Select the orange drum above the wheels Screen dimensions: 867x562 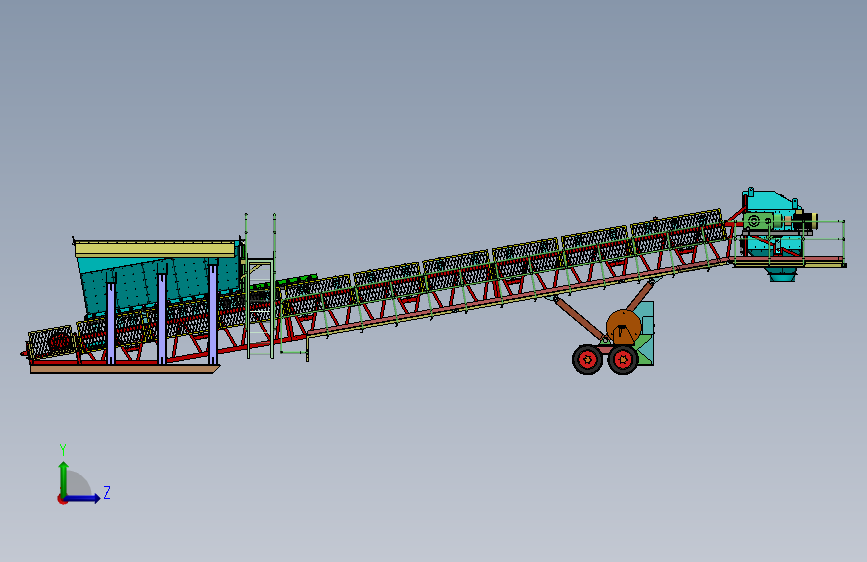tap(624, 326)
